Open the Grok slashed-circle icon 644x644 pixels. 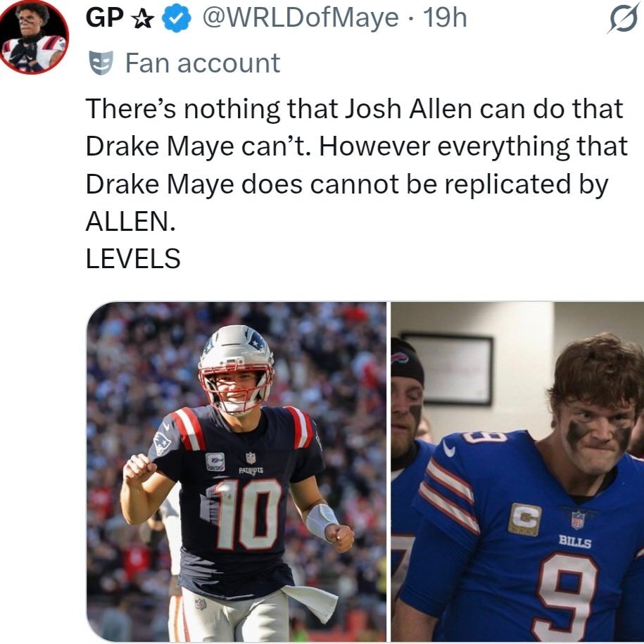click(624, 19)
